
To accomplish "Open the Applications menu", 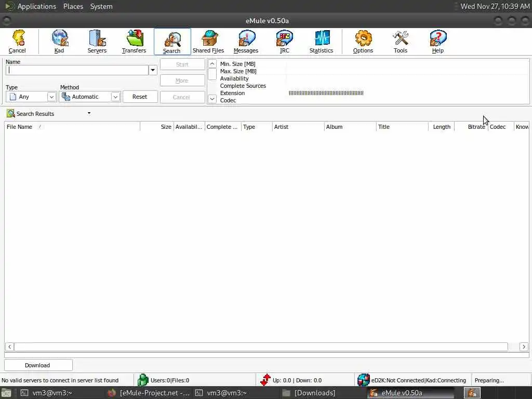I will (x=37, y=6).
